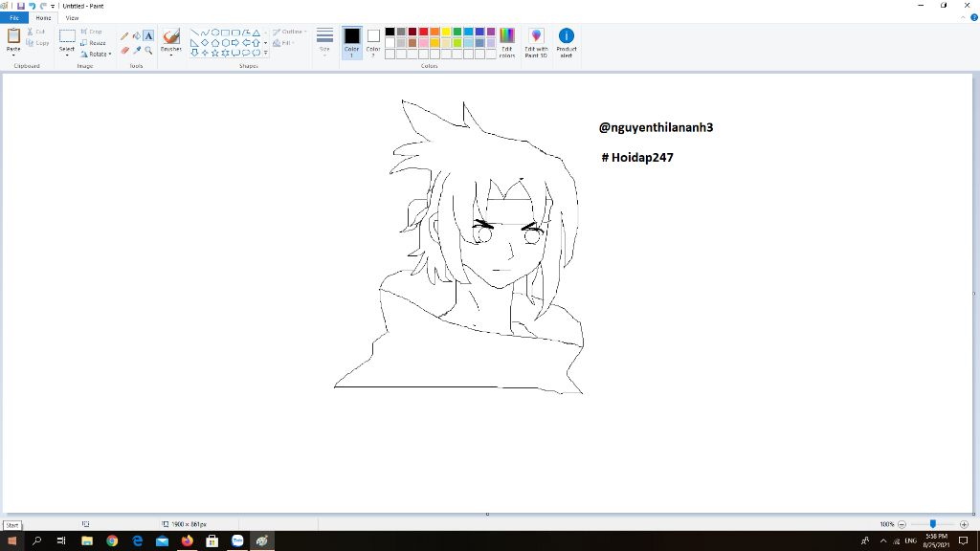
Task: Open Customize Quick Access Toolbar arrow
Action: [53, 7]
